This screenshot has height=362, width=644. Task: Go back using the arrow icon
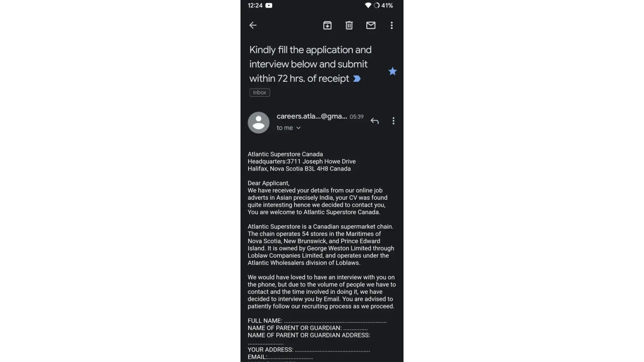(x=253, y=25)
